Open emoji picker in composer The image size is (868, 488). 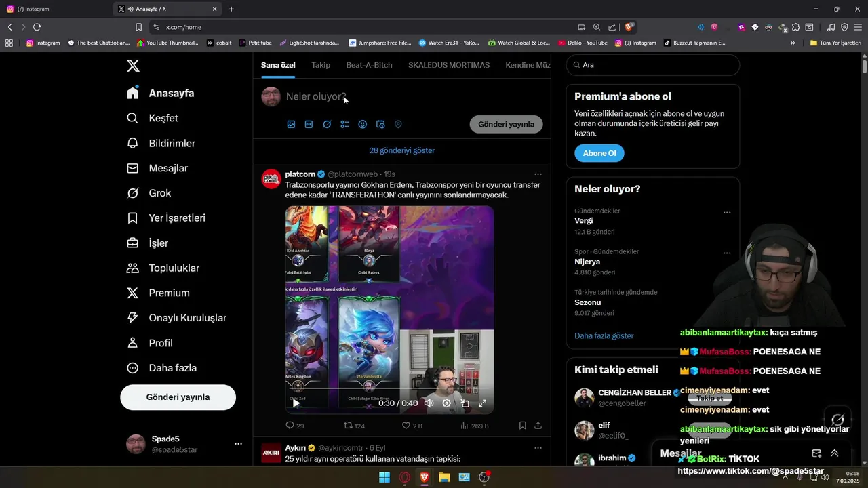coord(363,125)
